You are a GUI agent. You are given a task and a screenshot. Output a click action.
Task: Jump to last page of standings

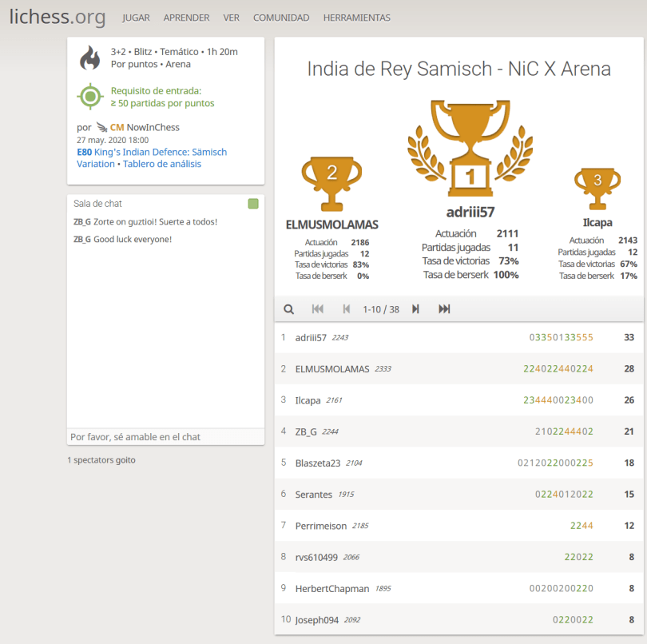coord(444,309)
